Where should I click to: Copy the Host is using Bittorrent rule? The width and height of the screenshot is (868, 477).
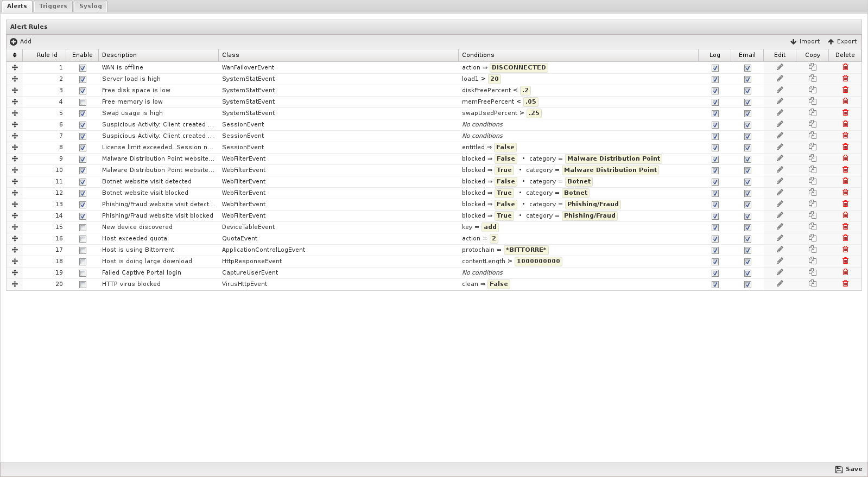pos(813,250)
